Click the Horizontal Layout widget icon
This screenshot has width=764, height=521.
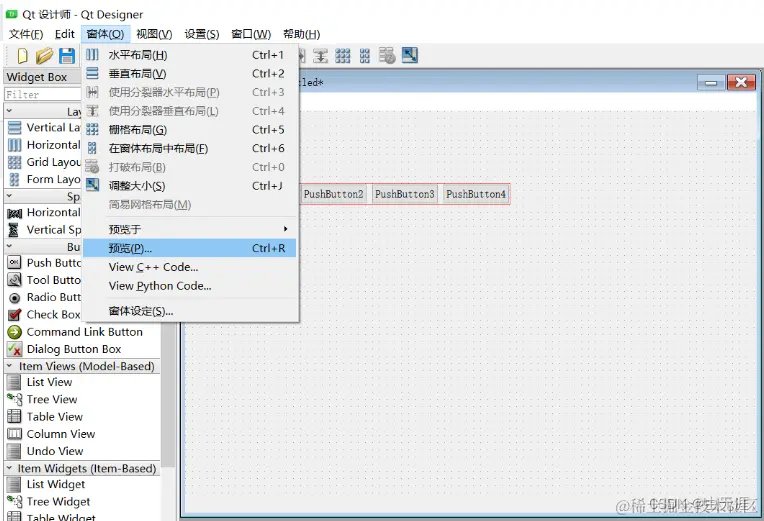pyautogui.click(x=15, y=145)
